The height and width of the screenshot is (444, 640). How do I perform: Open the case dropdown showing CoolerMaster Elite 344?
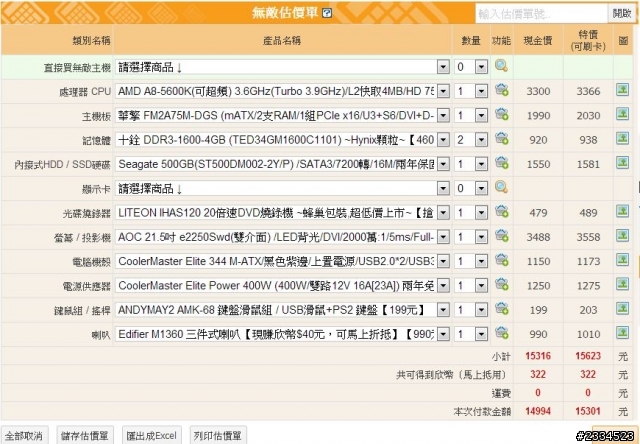point(282,261)
